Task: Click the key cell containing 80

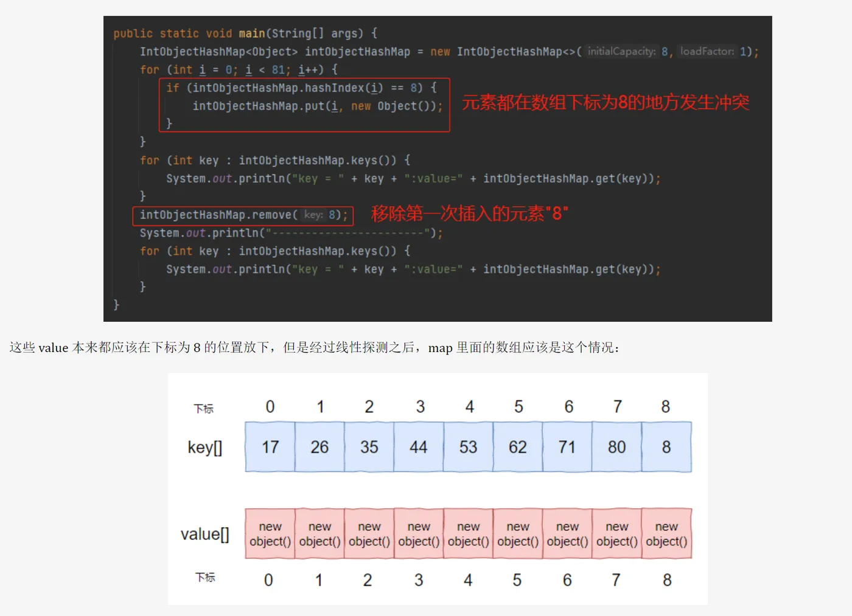Action: coord(617,447)
